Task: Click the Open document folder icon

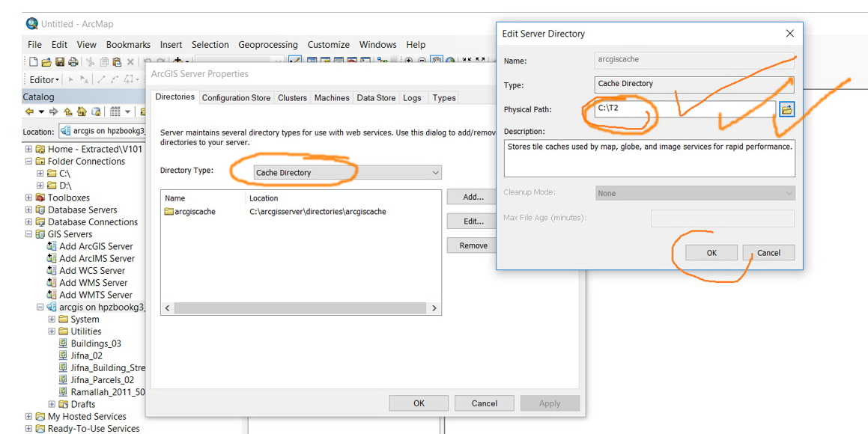Action: (46, 62)
